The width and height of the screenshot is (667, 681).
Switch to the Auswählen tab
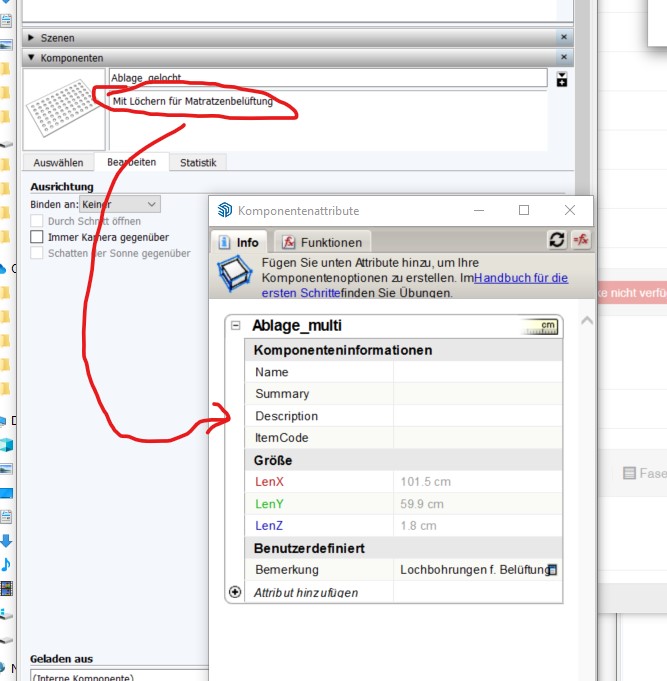point(58,162)
